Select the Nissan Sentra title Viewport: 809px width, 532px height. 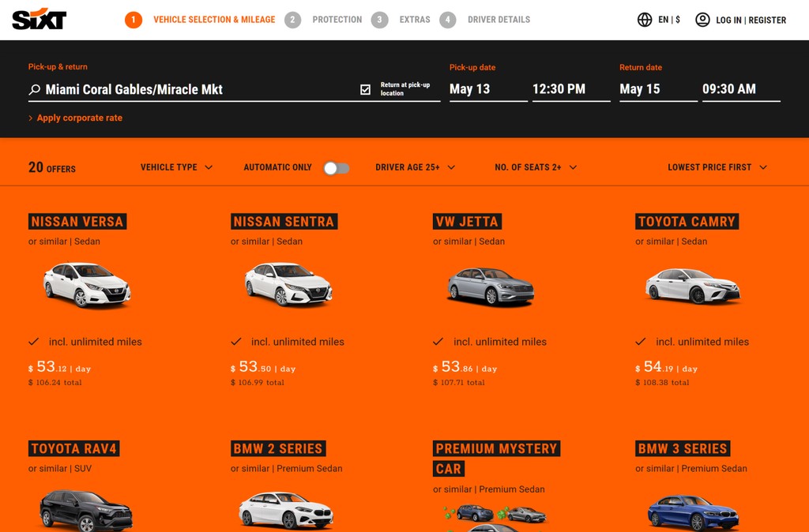284,222
